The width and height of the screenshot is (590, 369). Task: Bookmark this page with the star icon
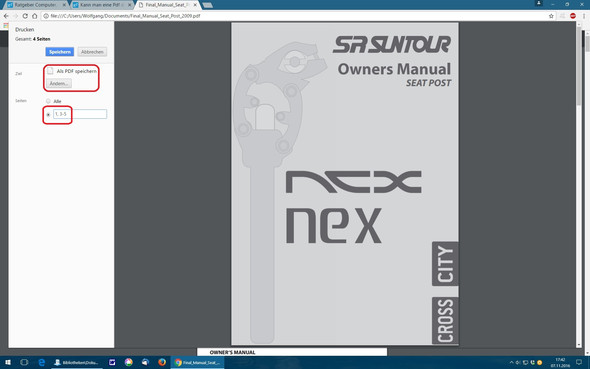tap(551, 16)
